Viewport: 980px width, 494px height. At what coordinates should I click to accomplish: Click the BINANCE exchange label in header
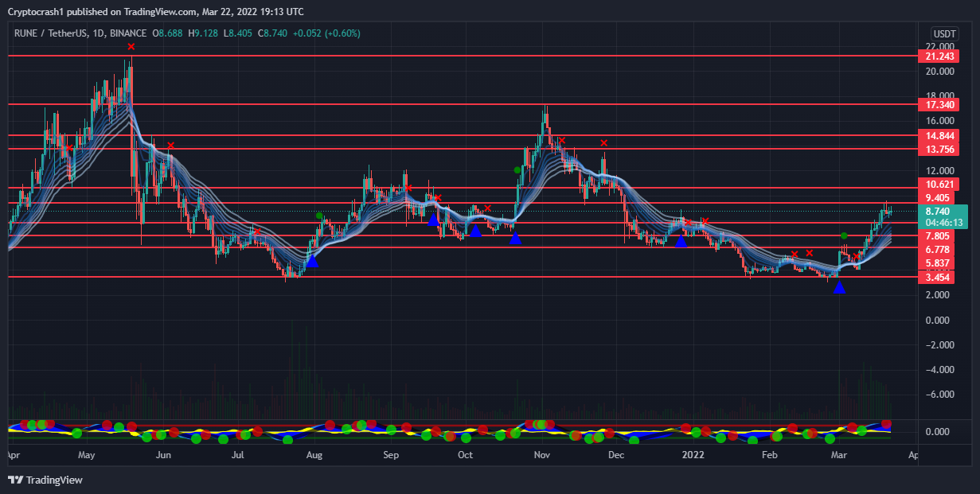point(127,33)
